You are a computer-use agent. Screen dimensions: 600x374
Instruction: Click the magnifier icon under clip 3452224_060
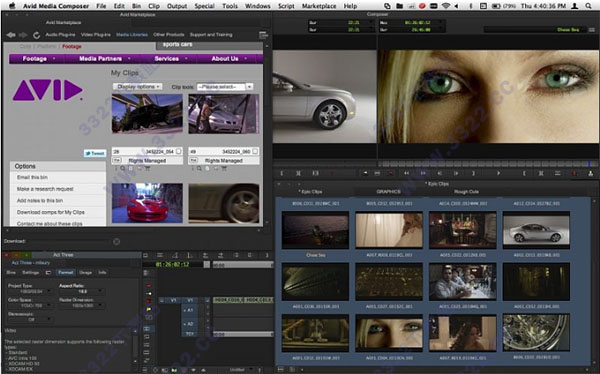click(x=199, y=168)
